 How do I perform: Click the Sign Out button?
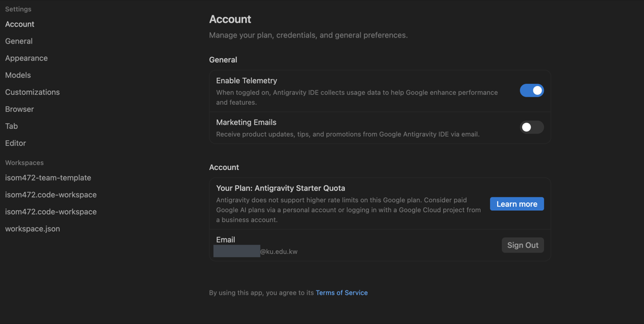pos(523,245)
